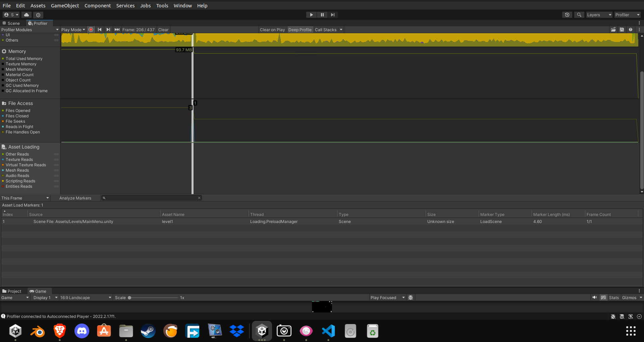Image resolution: width=644 pixels, height=342 pixels.
Task: Open the Window menu
Action: pos(182,5)
